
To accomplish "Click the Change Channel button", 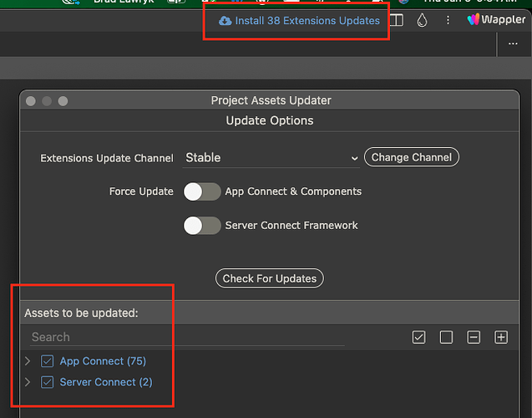I will [x=412, y=157].
